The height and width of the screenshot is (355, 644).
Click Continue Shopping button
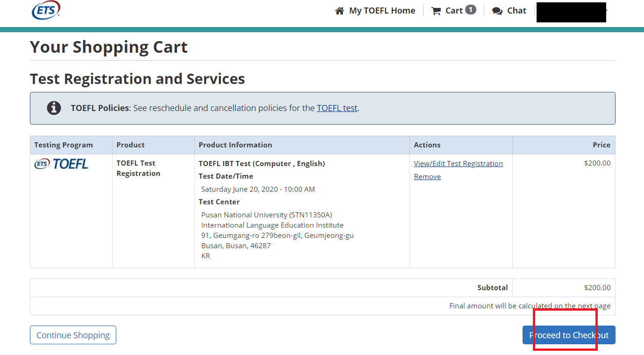(73, 335)
